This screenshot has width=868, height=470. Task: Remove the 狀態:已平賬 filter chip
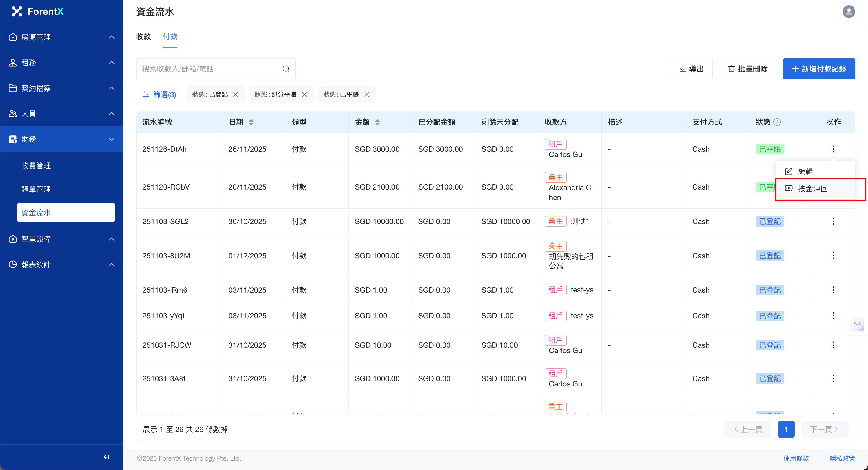point(367,94)
